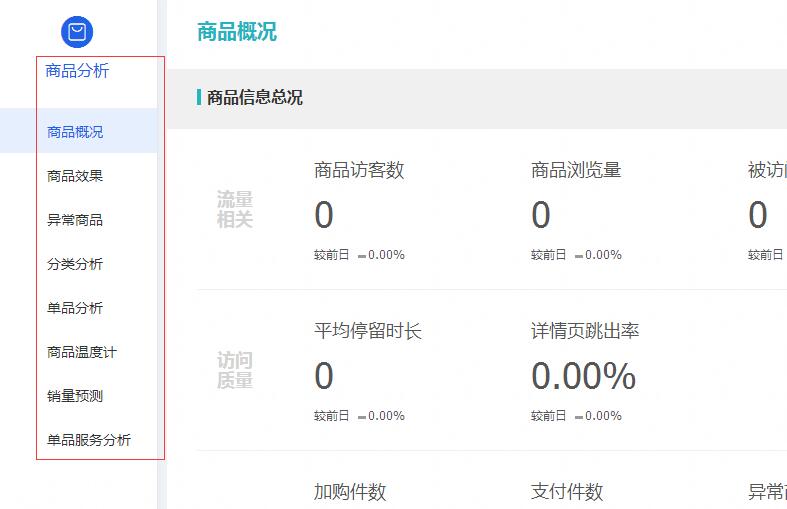Image resolution: width=787 pixels, height=509 pixels.
Task: Go to 商品效果 in the sidebar
Action: click(75, 176)
